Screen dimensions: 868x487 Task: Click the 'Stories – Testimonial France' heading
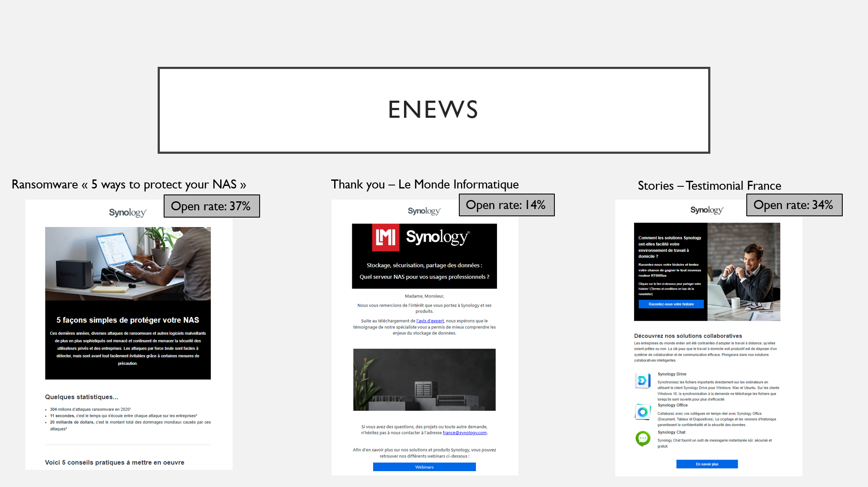pyautogui.click(x=709, y=185)
